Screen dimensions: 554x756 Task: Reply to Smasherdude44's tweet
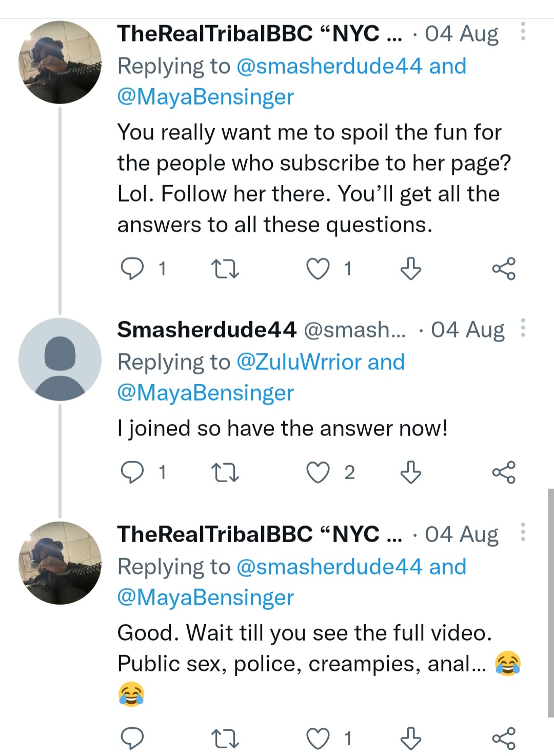[132, 472]
